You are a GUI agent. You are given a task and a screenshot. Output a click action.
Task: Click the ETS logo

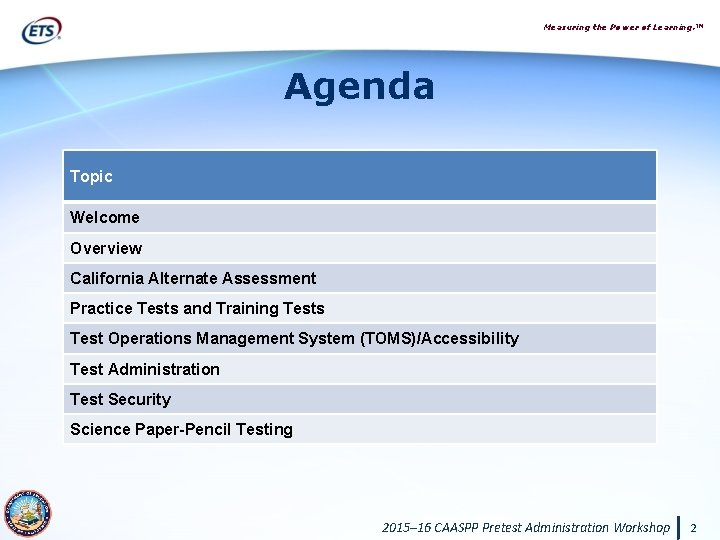click(x=42, y=30)
